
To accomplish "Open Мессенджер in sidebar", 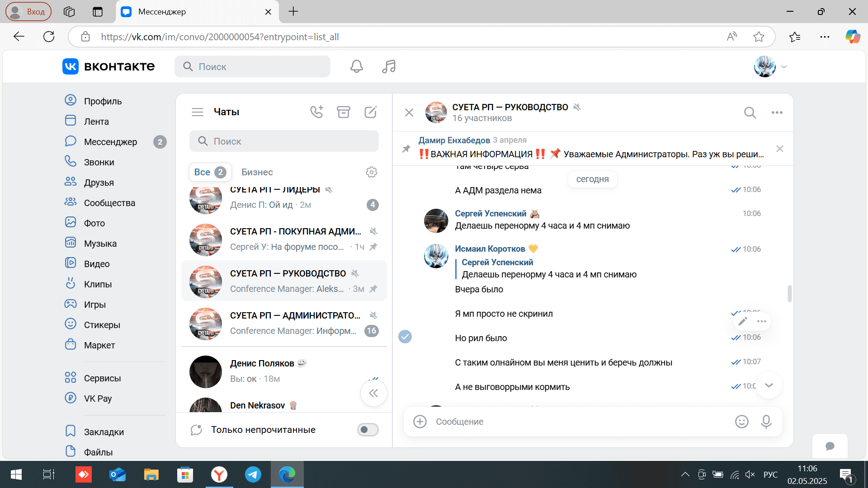I will [x=110, y=142].
